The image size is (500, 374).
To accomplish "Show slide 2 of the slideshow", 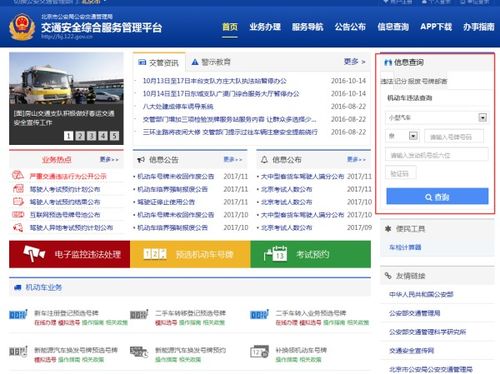I will (x=80, y=136).
